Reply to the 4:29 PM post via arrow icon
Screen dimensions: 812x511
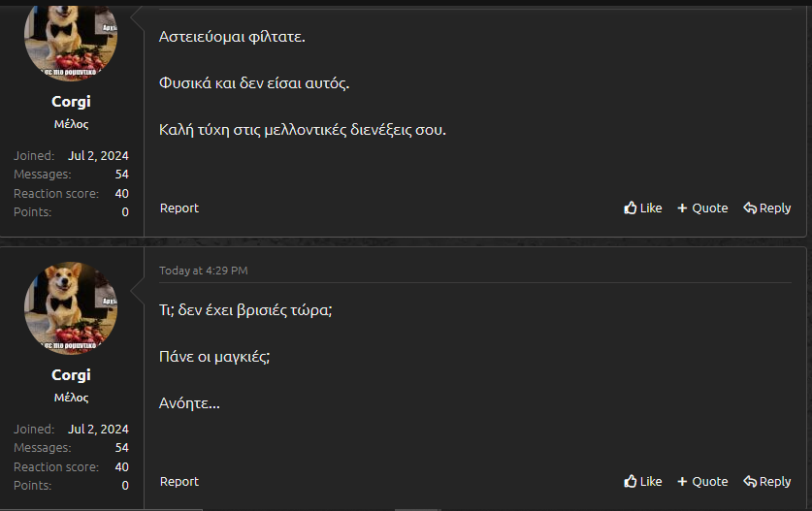click(x=750, y=481)
